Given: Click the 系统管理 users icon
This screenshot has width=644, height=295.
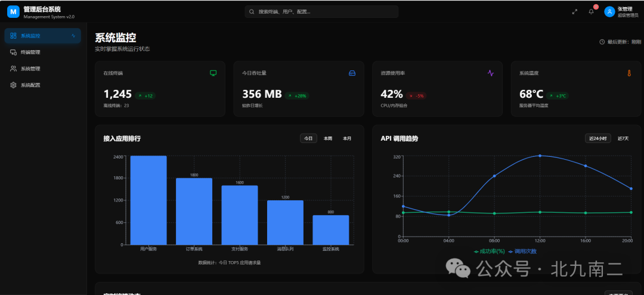Looking at the screenshot, I should point(14,69).
